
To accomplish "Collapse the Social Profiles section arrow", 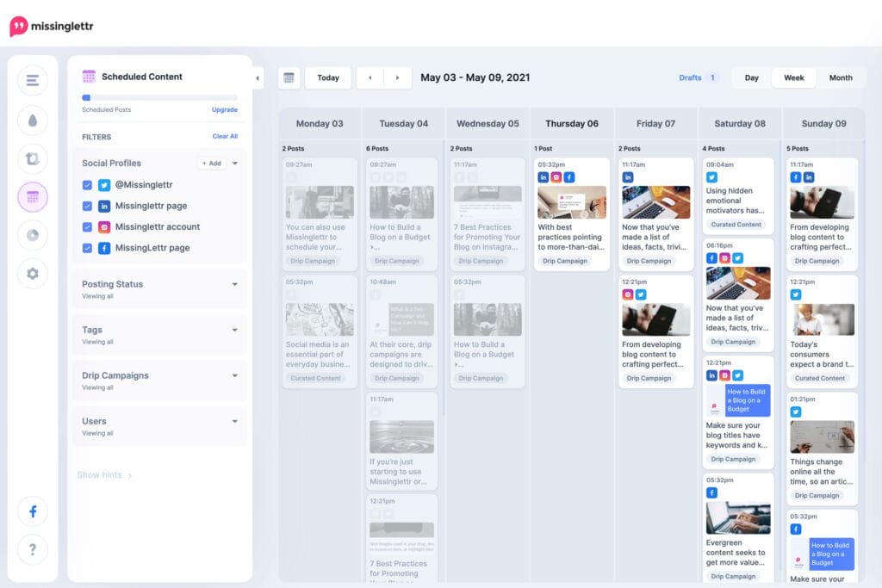I will coord(235,163).
